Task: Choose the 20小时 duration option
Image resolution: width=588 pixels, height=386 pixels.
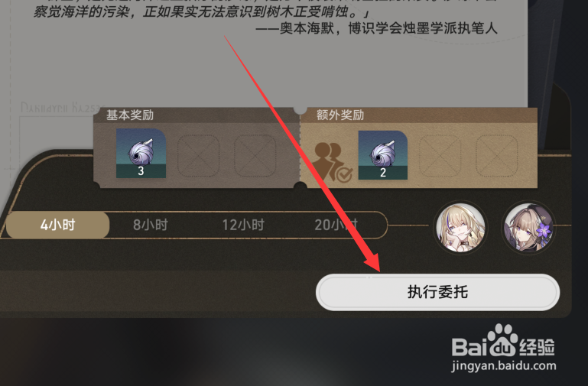Action: (336, 225)
